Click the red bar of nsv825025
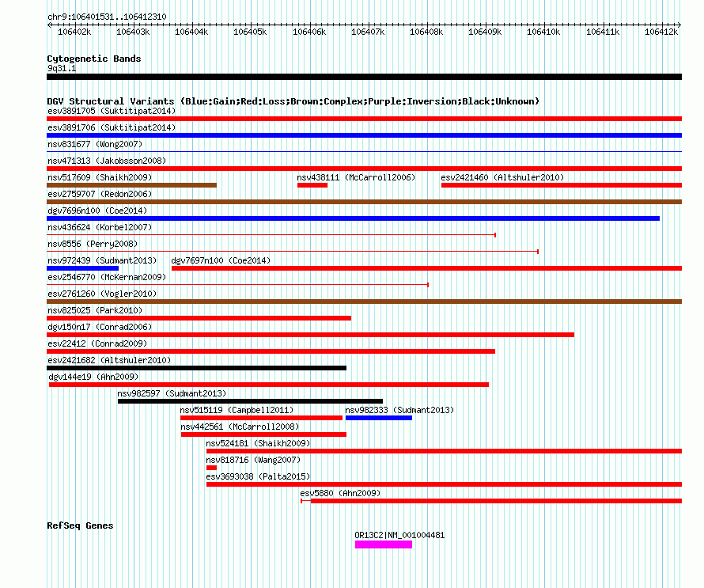This screenshot has height=588, width=704. point(199,318)
